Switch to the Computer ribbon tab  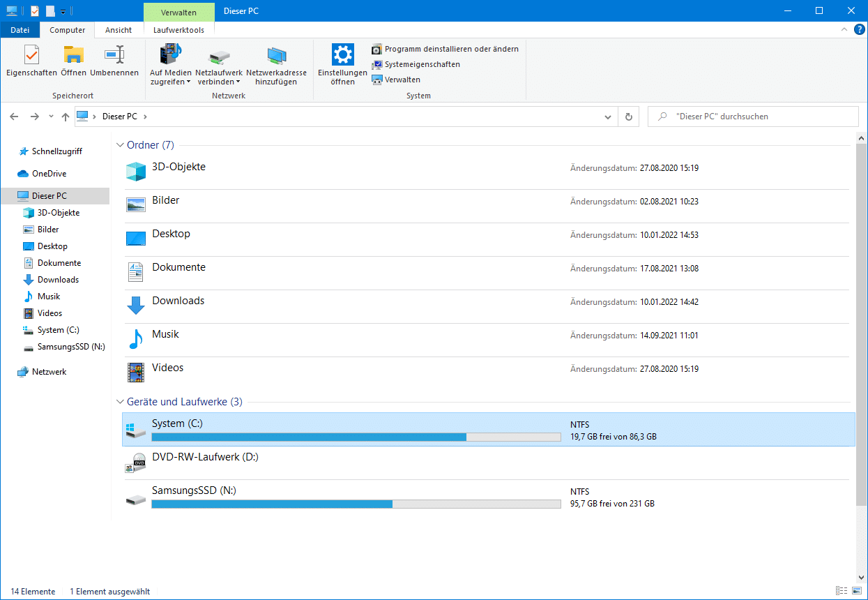click(x=68, y=30)
